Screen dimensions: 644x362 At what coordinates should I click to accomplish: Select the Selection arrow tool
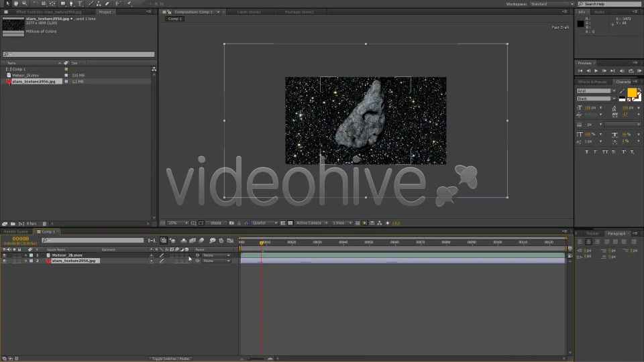8,4
